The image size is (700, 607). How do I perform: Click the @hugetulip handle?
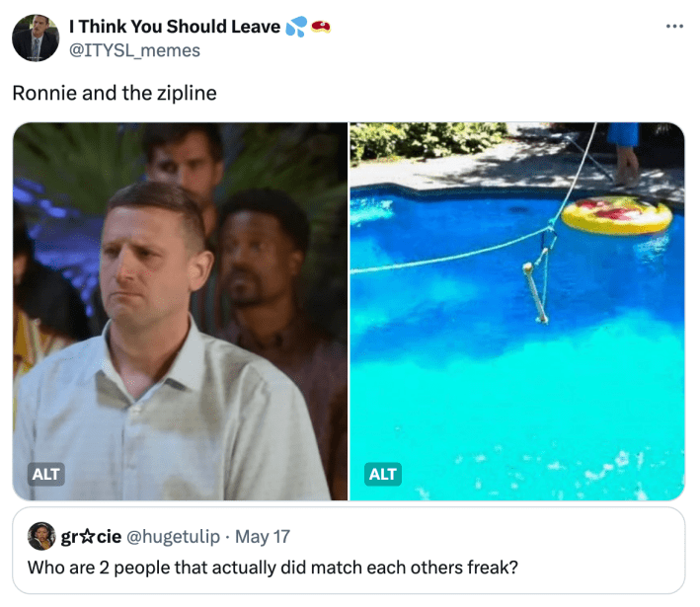(173, 537)
